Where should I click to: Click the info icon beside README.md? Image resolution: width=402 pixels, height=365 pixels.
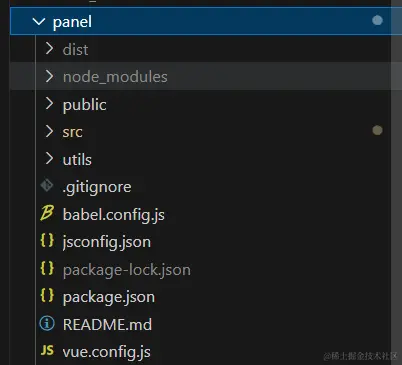[47, 323]
